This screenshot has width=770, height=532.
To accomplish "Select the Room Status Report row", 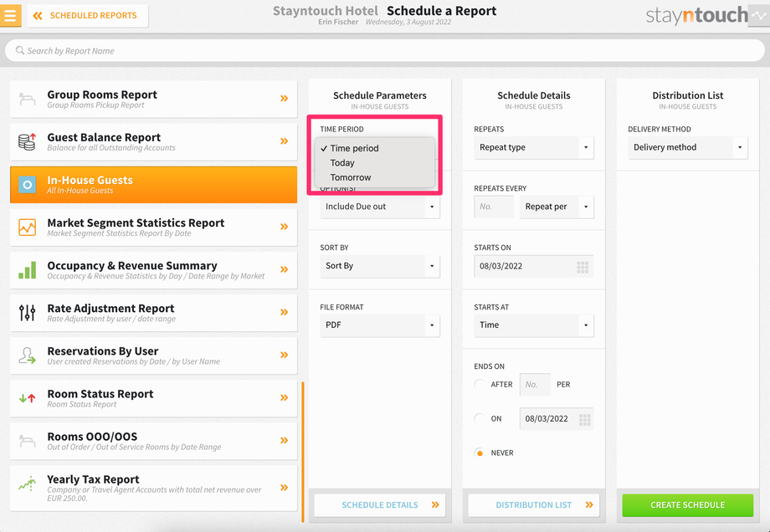I will coord(154,398).
